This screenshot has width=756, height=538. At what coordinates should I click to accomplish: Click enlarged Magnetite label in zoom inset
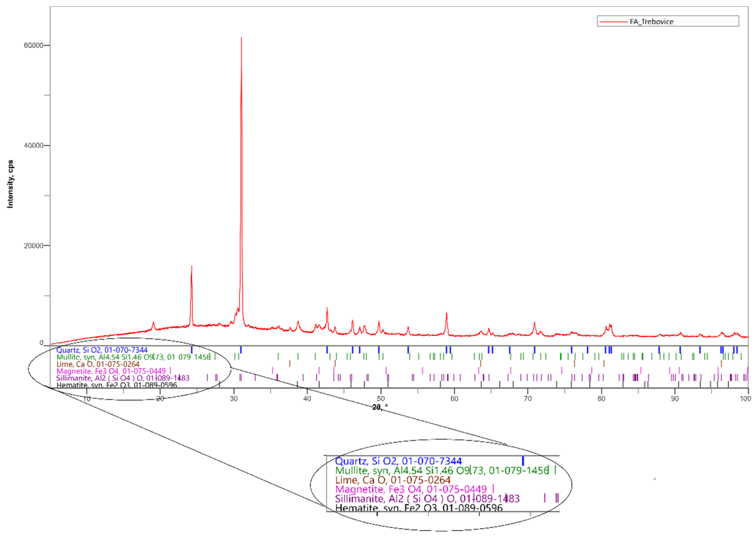pos(411,489)
